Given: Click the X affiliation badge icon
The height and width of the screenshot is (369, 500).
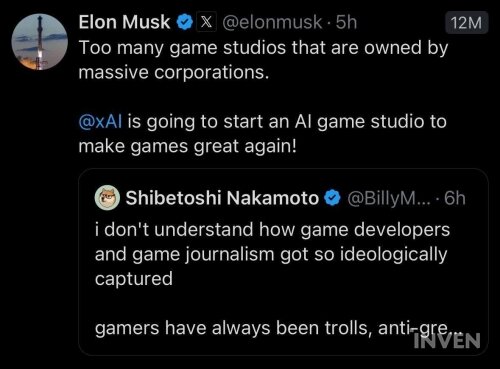Looking at the screenshot, I should (x=206, y=22).
